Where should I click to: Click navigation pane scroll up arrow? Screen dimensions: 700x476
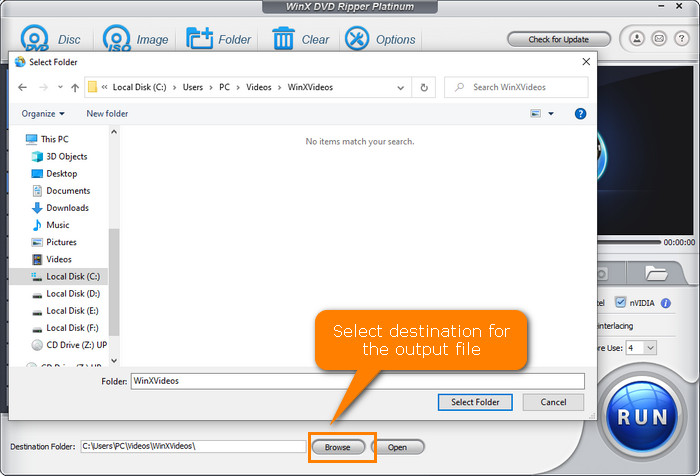[x=114, y=132]
